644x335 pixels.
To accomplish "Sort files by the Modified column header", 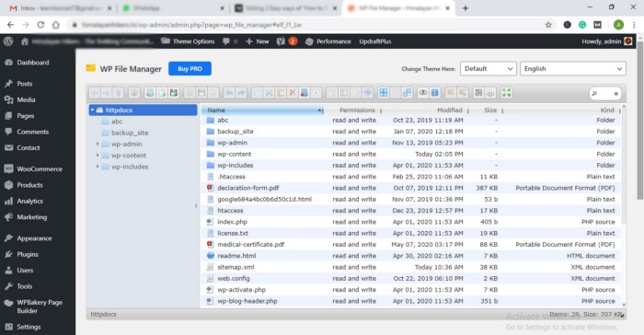I will tap(449, 110).
